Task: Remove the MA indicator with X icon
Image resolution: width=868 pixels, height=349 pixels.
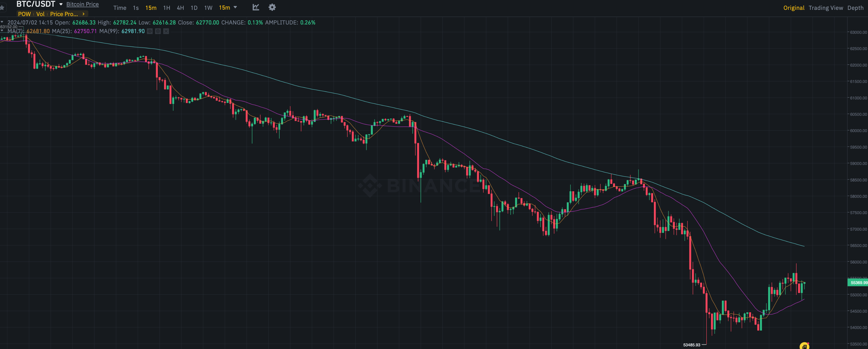Action: click(x=166, y=31)
